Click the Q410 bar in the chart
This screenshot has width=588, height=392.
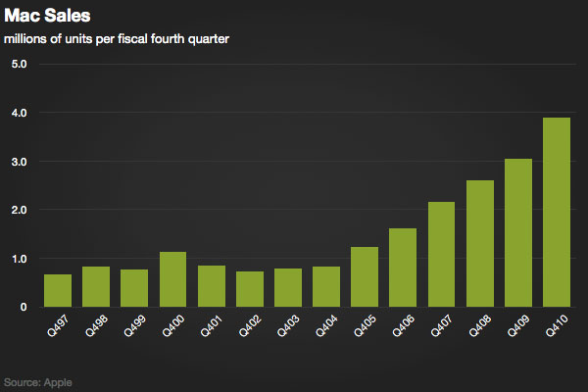pos(556,212)
